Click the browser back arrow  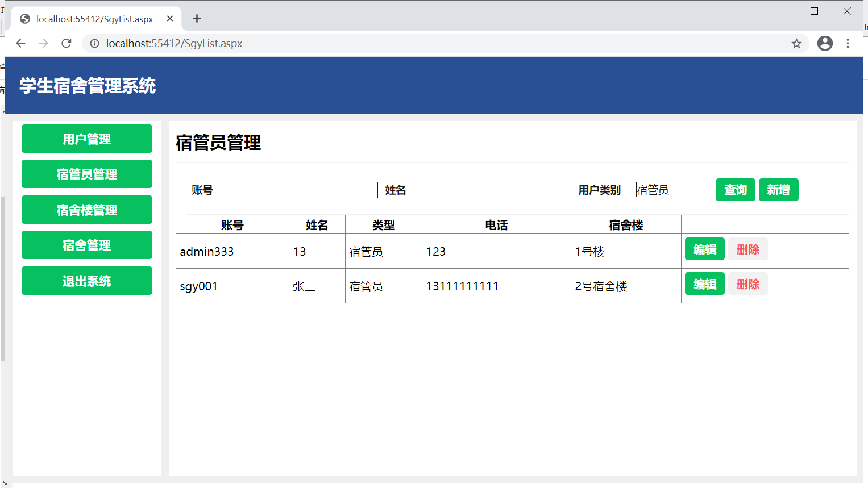click(21, 44)
